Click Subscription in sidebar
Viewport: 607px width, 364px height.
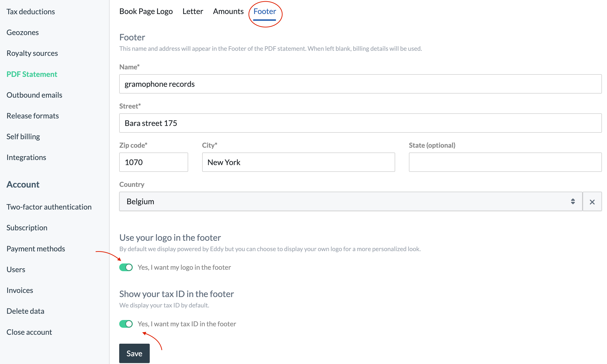(27, 227)
